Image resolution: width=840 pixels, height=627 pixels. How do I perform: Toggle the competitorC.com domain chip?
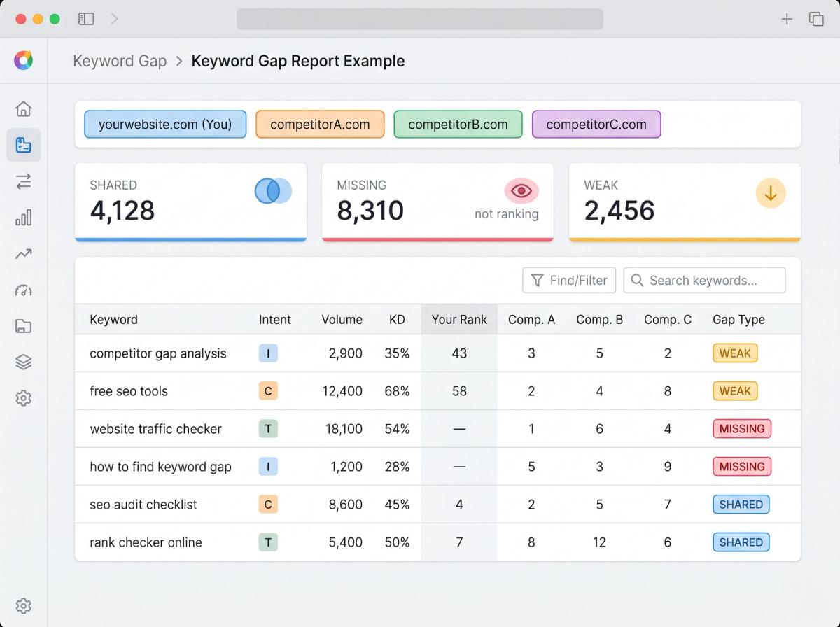(596, 125)
